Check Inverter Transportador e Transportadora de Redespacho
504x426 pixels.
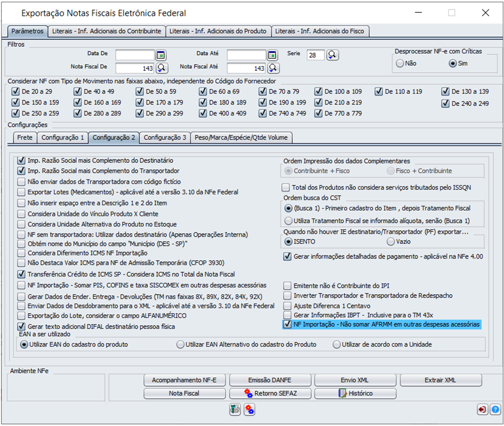click(287, 295)
